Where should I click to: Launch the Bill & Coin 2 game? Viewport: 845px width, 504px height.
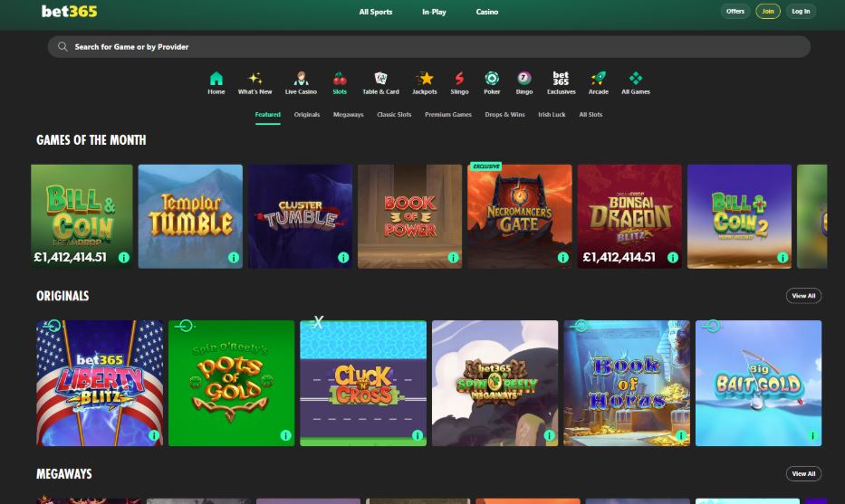tap(739, 216)
